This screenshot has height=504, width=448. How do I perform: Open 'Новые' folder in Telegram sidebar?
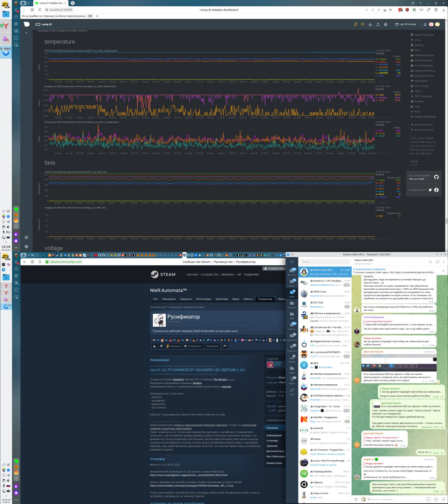point(292,326)
